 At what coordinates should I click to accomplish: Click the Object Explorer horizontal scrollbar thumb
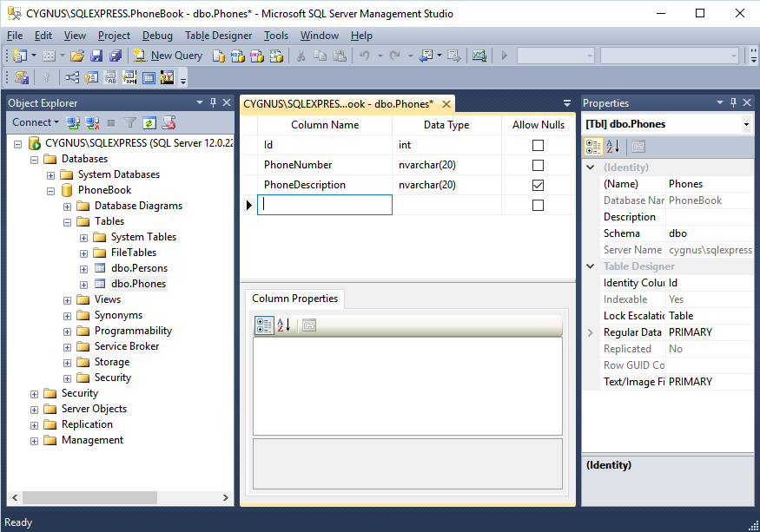coord(89,497)
